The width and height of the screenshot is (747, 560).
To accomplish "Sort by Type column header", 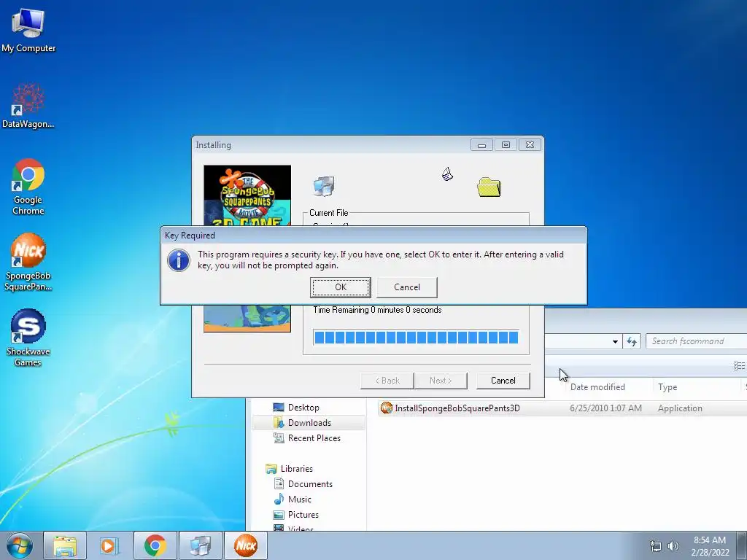I will click(x=667, y=387).
